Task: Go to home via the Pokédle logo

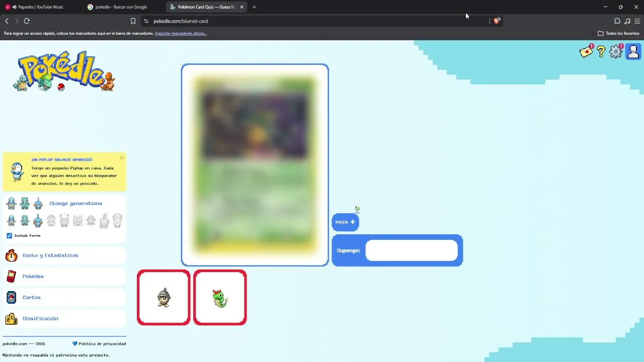Action: tap(64, 71)
